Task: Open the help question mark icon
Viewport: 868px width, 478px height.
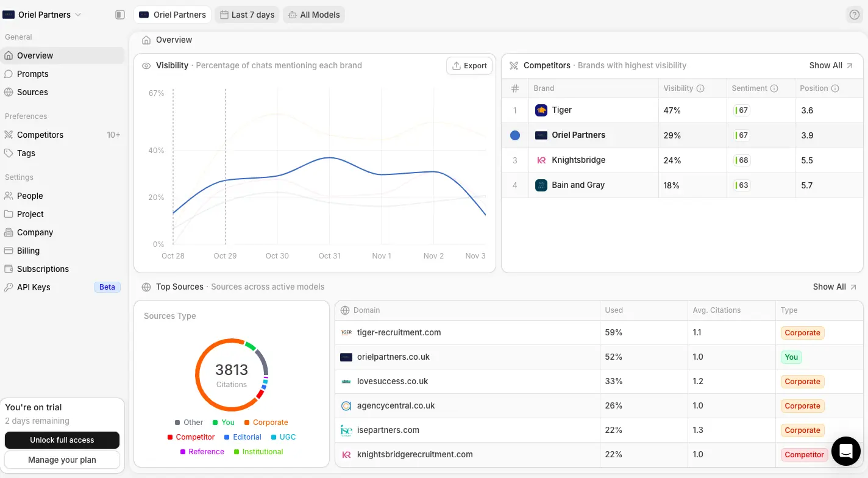Action: point(855,15)
